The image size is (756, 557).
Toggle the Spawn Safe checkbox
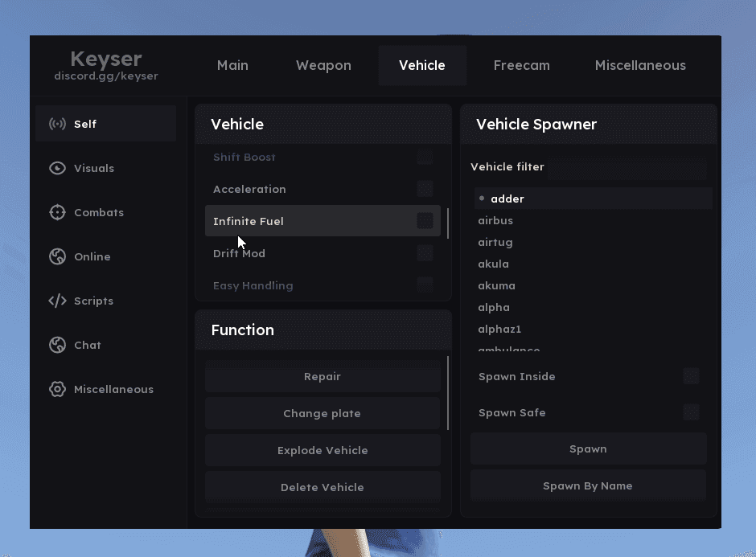(691, 412)
